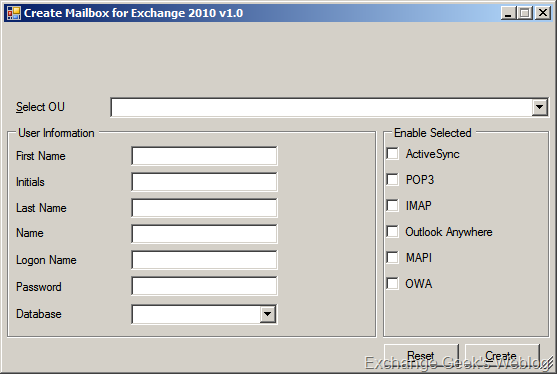Screen dimensions: 557x374
Task: Toggle the Outlook Anywhere checkbox
Action: coord(393,232)
